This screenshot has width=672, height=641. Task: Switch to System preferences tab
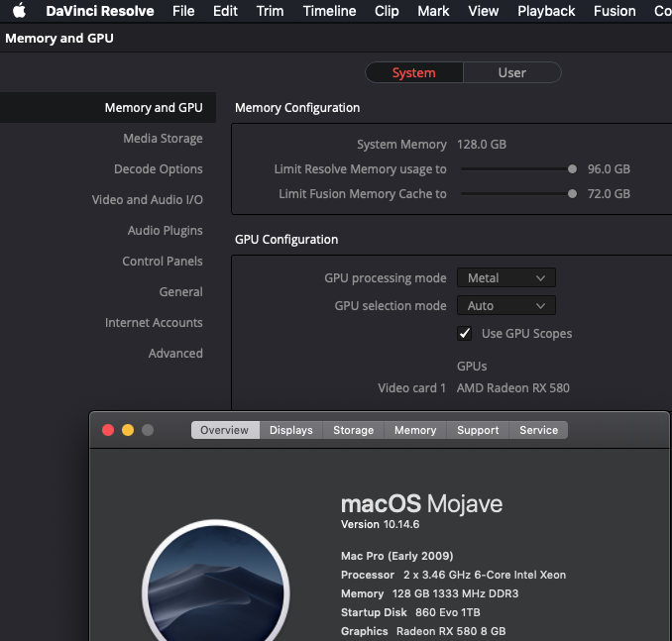pos(414,72)
